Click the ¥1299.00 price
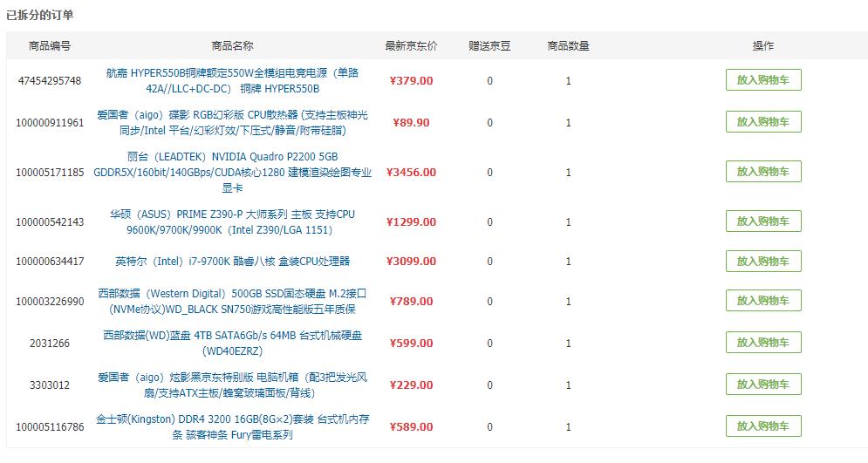This screenshot has height=463, width=868. tap(411, 221)
